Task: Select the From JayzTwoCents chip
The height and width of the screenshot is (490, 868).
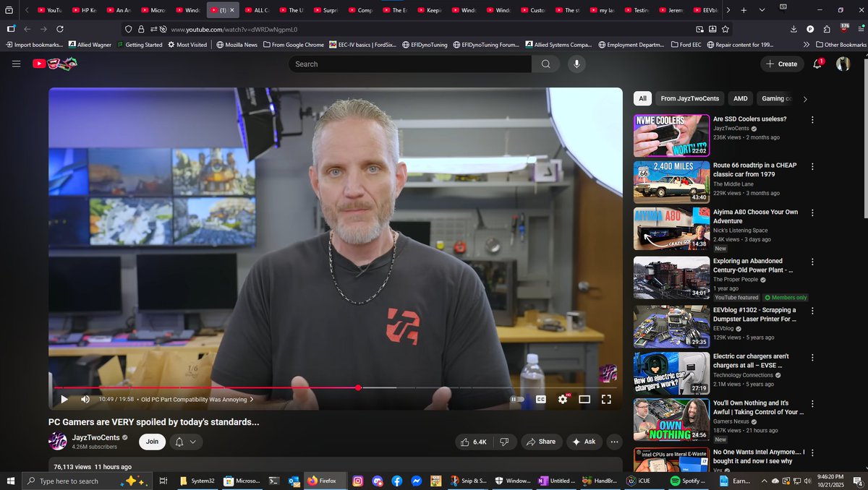Action: click(x=690, y=98)
